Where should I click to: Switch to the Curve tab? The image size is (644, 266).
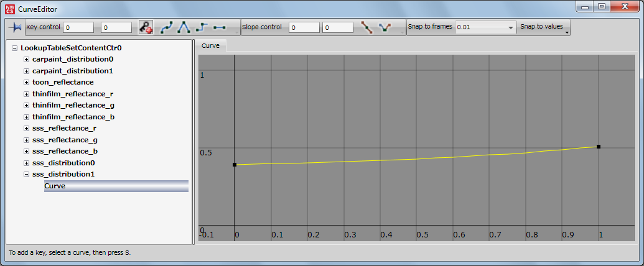point(210,46)
